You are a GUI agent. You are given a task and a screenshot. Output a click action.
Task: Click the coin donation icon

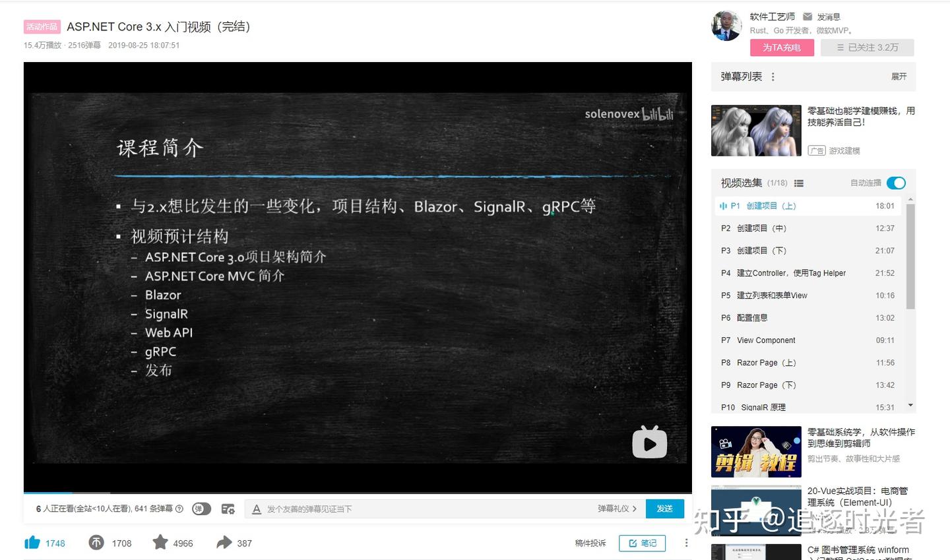tap(96, 543)
